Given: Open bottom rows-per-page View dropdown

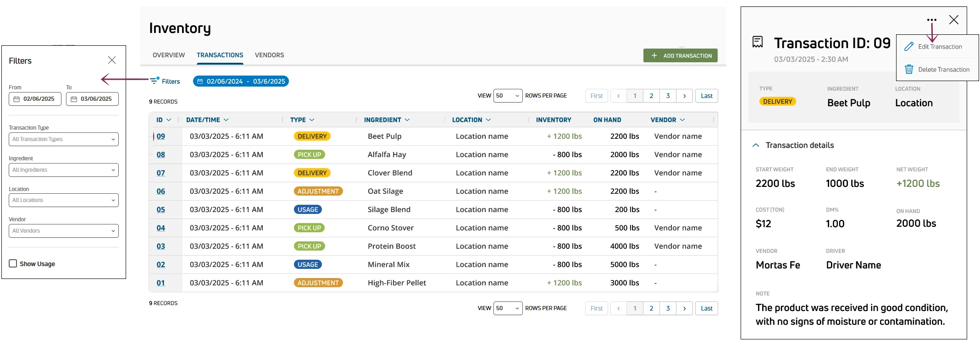Looking at the screenshot, I should (508, 308).
